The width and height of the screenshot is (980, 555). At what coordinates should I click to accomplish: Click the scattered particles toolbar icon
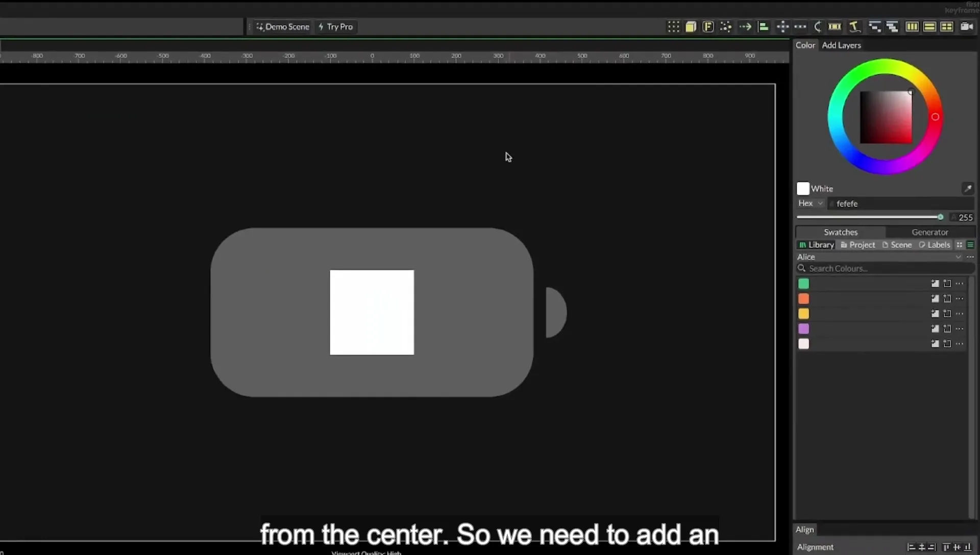pyautogui.click(x=725, y=27)
